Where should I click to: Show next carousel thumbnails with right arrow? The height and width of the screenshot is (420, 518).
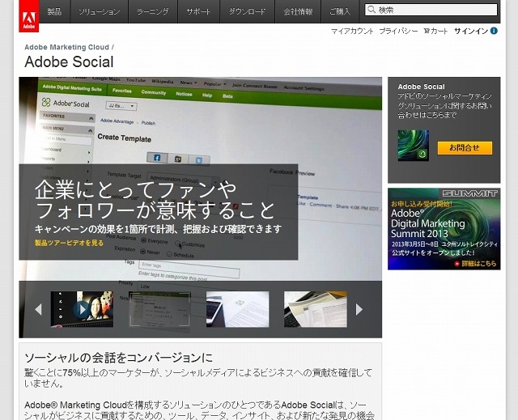359,309
